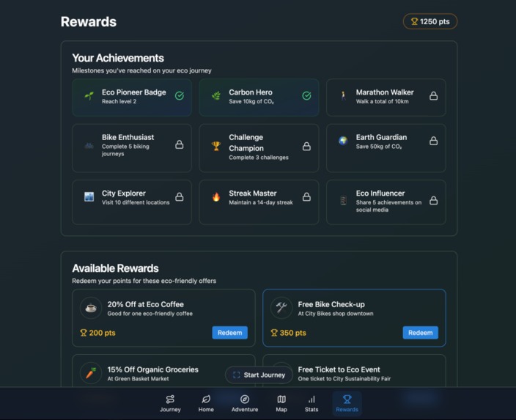Click the phone icon on Eco Influencer
Image resolution: width=516 pixels, height=420 pixels.
point(343,200)
